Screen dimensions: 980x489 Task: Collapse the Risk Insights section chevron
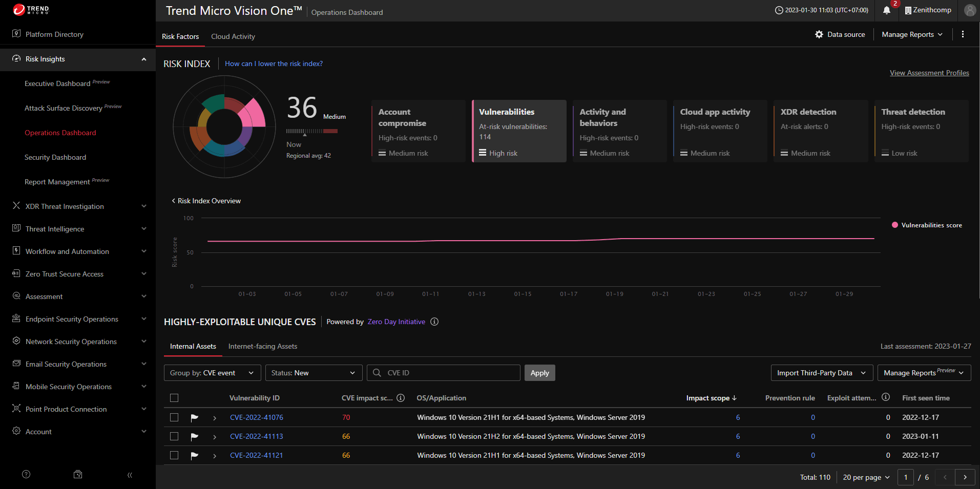(x=144, y=59)
